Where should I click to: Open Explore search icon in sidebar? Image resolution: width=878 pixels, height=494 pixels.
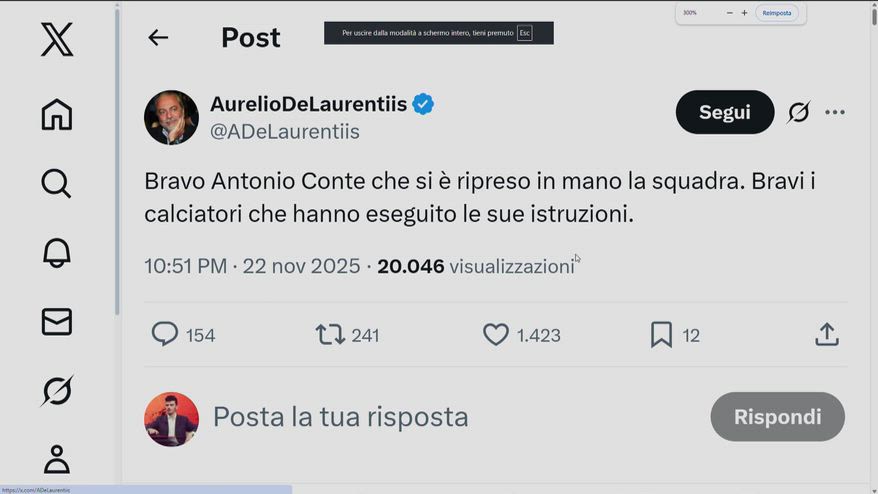click(x=57, y=184)
